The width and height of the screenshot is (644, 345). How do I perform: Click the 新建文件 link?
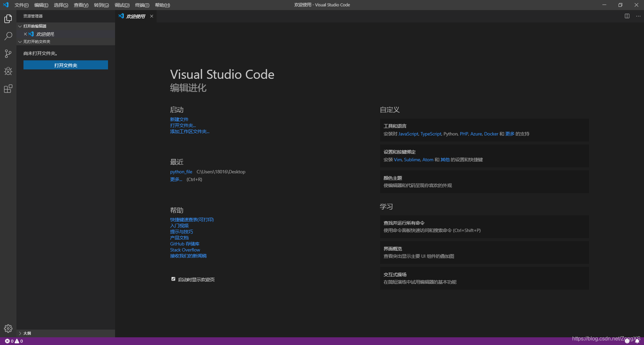[x=179, y=119]
